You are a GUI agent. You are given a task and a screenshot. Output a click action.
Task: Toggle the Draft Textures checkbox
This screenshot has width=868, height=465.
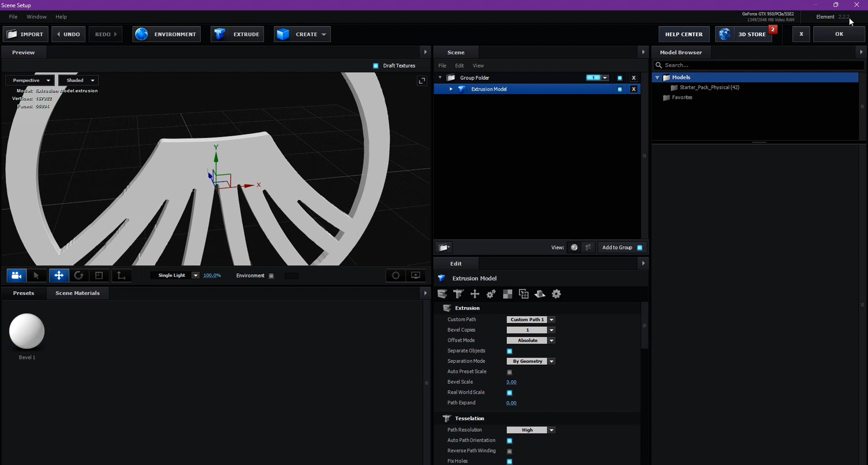click(375, 66)
